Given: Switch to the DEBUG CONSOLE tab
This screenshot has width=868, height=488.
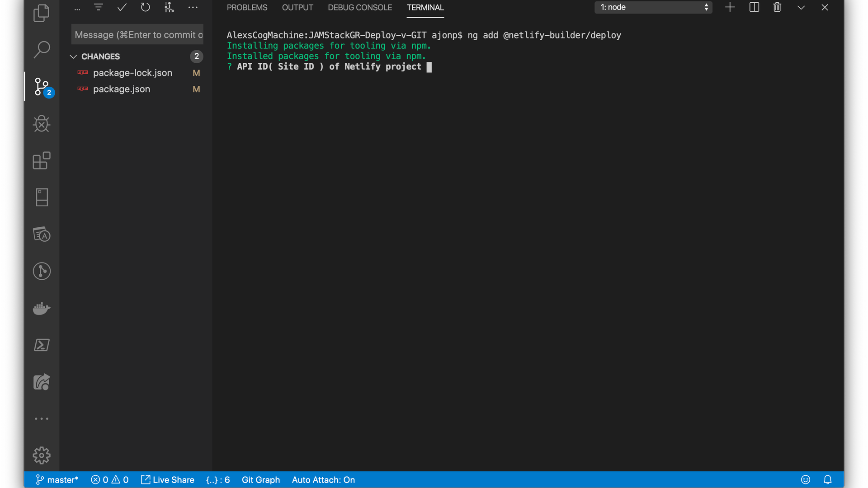Looking at the screenshot, I should click(x=360, y=8).
